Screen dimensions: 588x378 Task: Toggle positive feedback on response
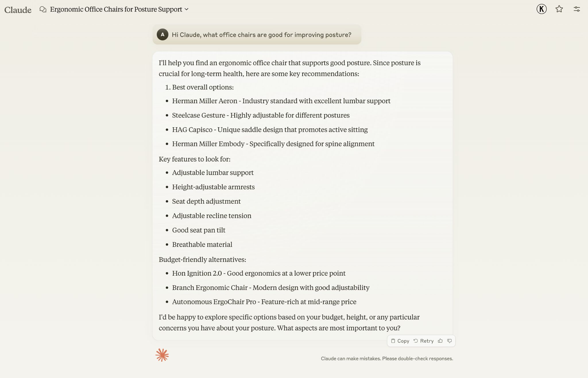click(441, 340)
